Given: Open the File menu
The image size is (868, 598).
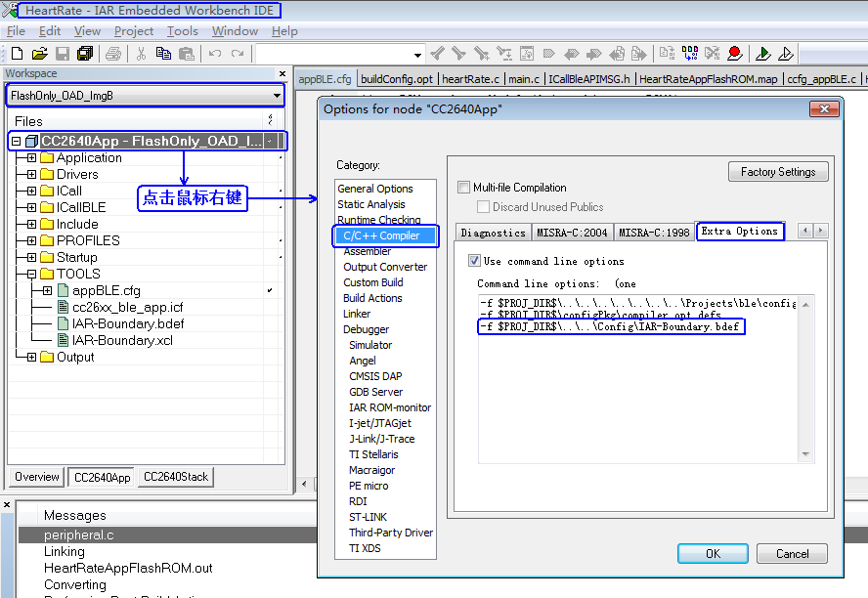Looking at the screenshot, I should pos(16,31).
